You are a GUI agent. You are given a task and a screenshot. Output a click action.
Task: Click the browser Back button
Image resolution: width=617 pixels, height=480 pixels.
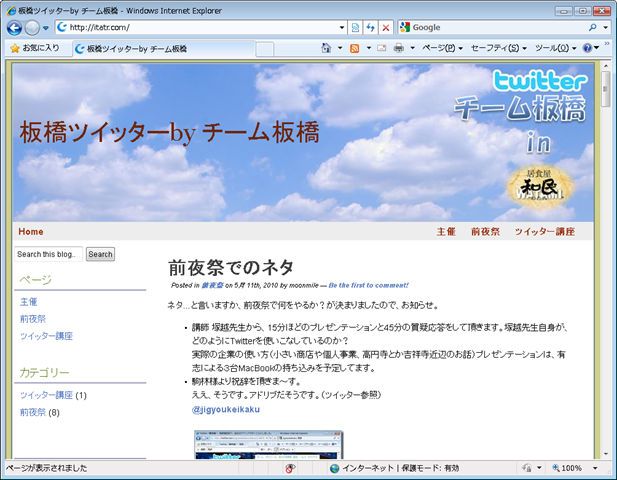(14, 27)
